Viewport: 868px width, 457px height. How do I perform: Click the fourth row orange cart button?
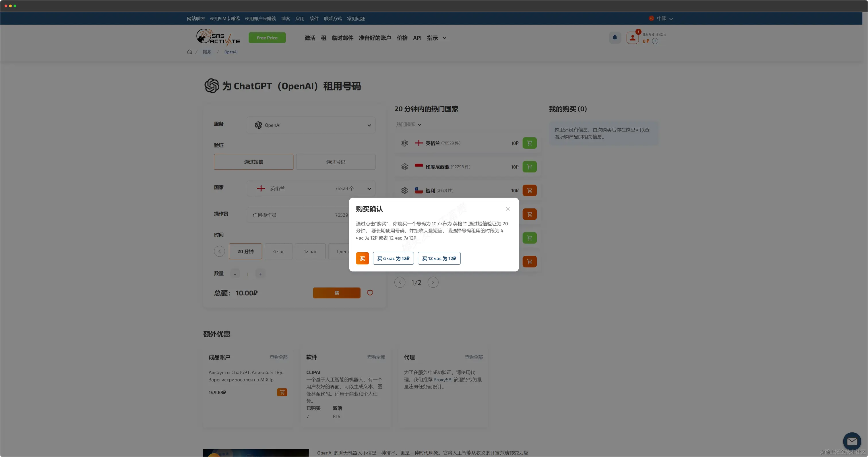click(x=529, y=214)
